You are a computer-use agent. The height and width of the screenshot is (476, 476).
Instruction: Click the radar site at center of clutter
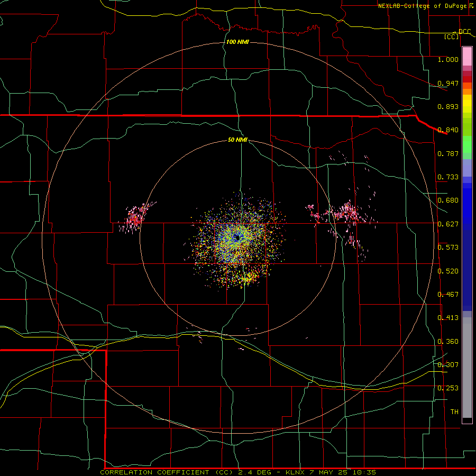(238, 237)
